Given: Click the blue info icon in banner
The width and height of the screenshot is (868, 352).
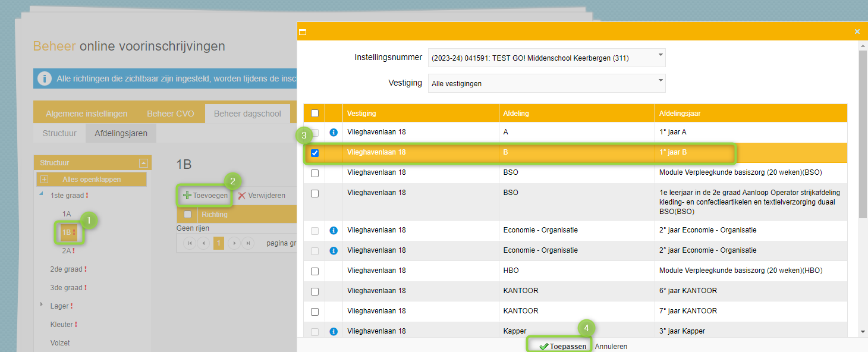Looking at the screenshot, I should coord(45,78).
